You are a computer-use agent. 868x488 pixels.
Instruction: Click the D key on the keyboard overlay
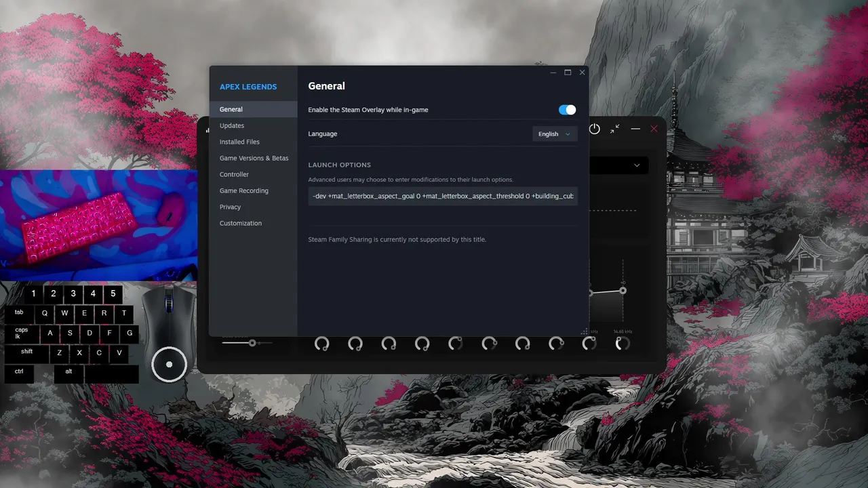pyautogui.click(x=90, y=334)
